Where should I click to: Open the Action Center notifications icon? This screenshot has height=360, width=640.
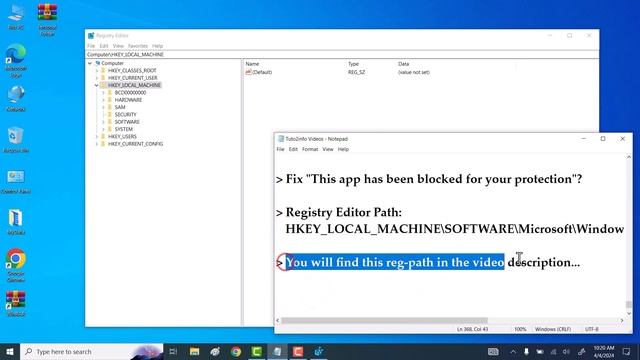[627, 351]
